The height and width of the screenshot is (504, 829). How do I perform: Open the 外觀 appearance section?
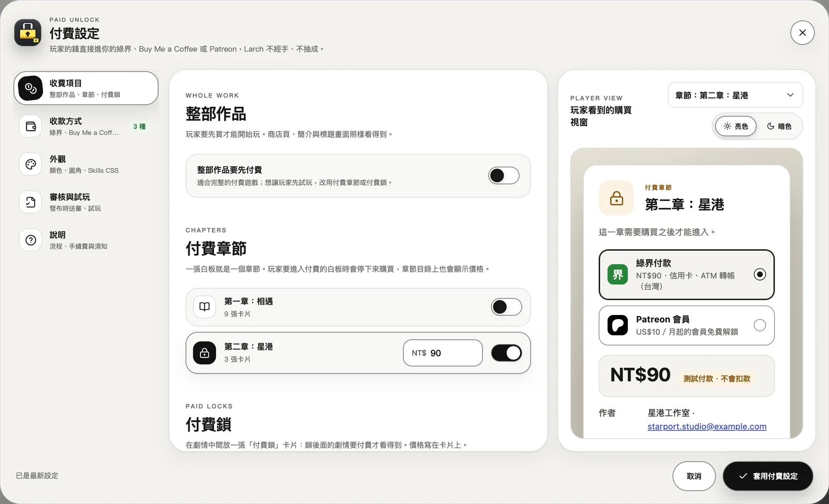(x=86, y=164)
